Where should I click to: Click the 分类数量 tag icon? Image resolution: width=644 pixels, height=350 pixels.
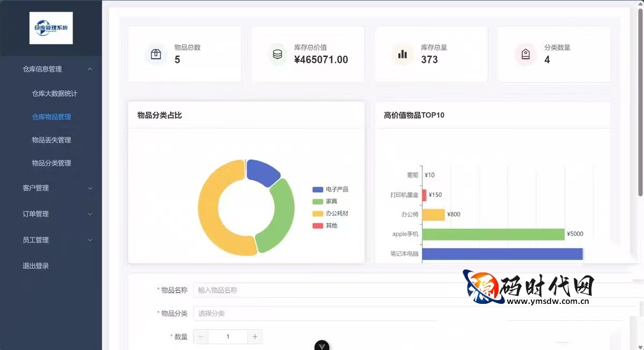[525, 54]
